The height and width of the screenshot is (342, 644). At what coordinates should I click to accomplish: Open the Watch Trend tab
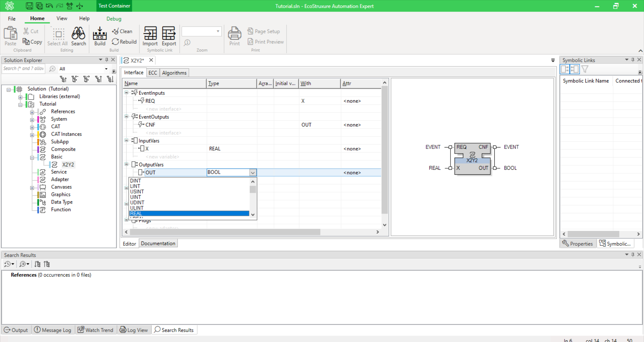(x=96, y=330)
